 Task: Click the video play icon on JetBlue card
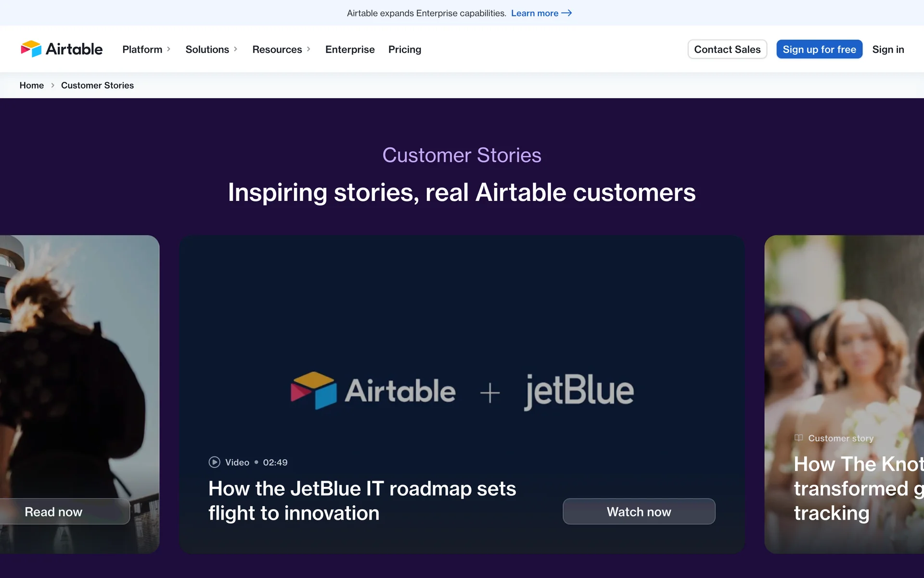click(x=214, y=462)
